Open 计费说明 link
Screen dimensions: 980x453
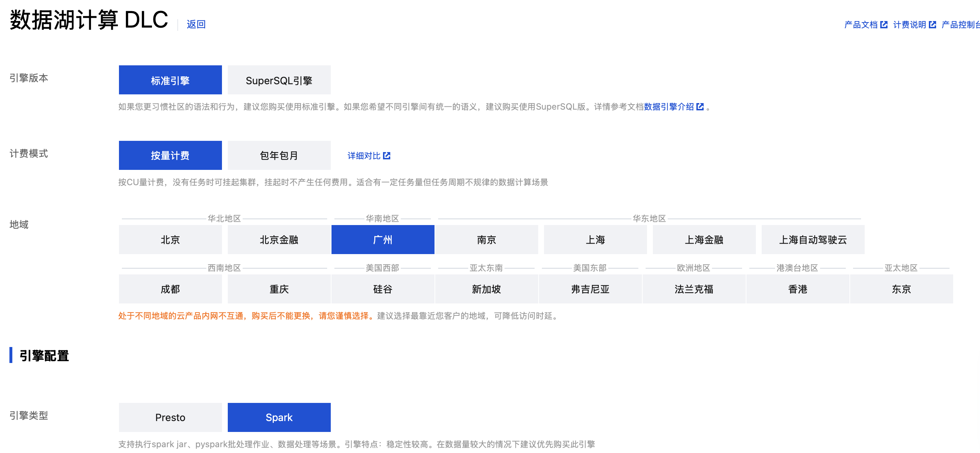tap(909, 25)
